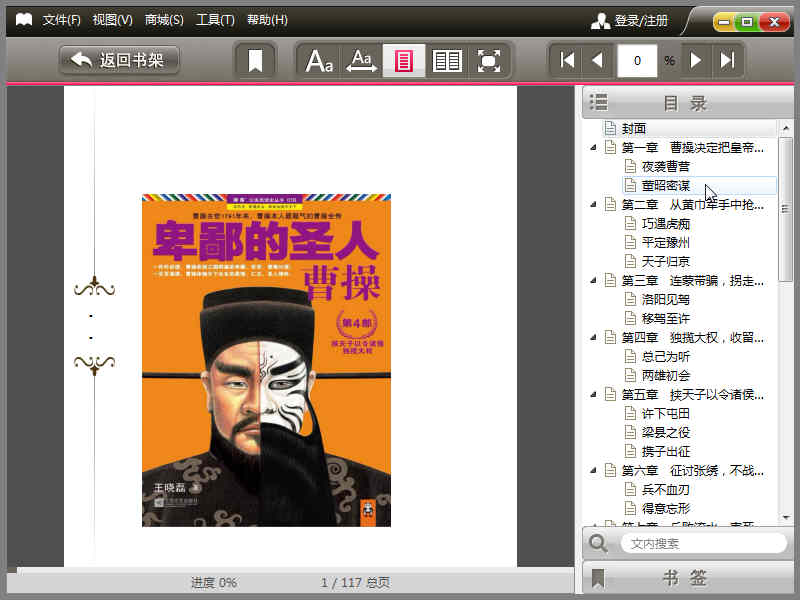Click 登录/注册 to sign in

click(630, 21)
